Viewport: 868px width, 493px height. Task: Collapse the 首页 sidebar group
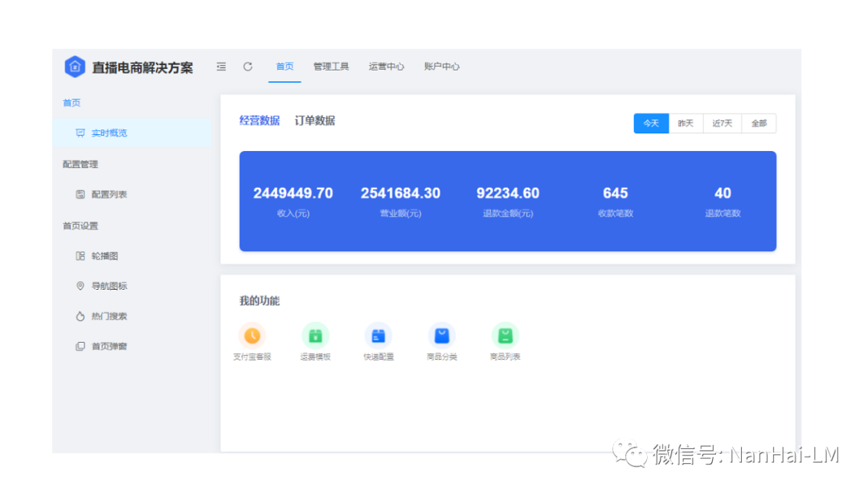point(72,103)
